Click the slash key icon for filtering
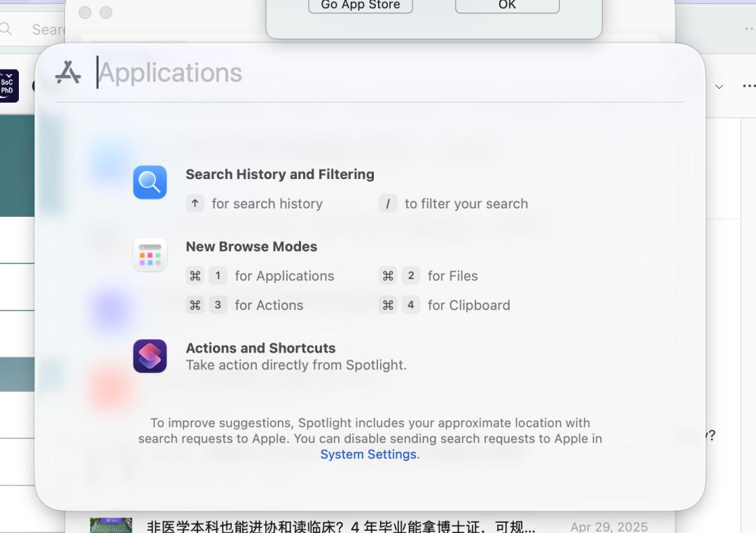 (388, 204)
